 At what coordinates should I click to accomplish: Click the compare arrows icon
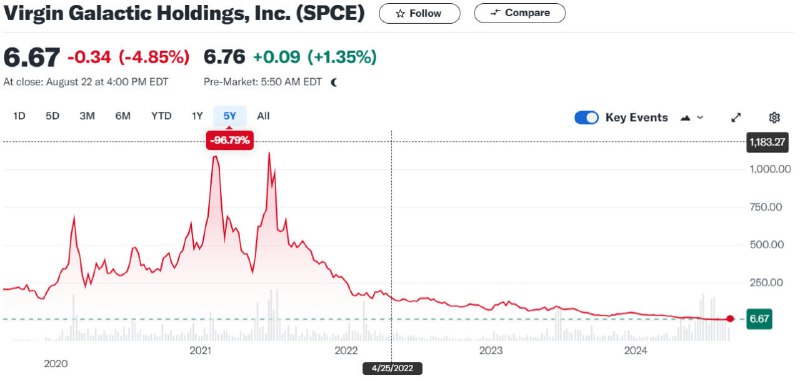495,13
